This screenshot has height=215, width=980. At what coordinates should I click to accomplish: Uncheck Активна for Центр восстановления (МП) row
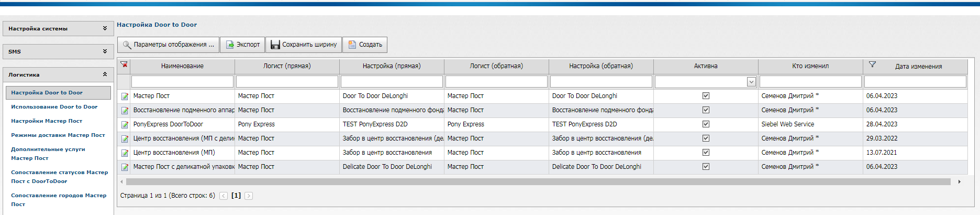point(706,153)
